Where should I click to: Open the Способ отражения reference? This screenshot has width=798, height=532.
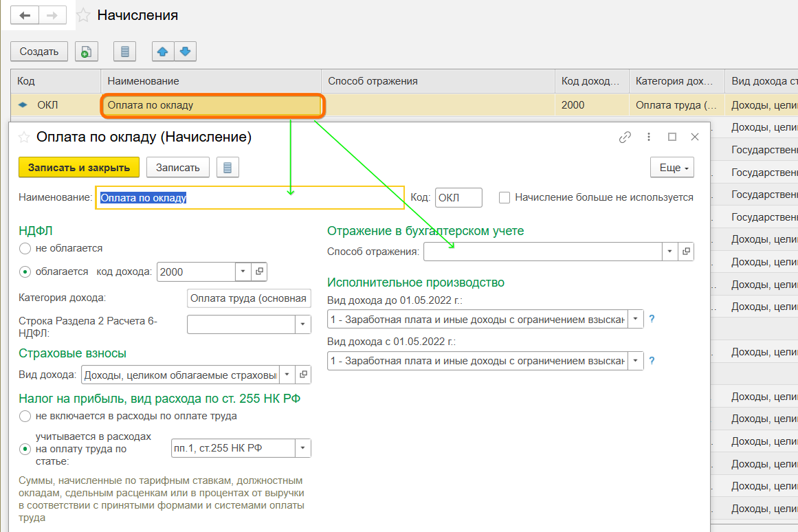tap(686, 252)
